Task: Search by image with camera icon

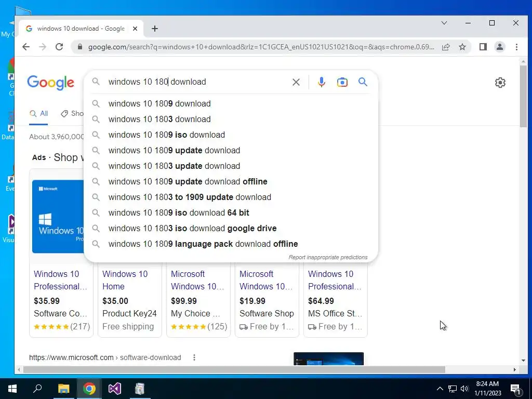Action: click(x=342, y=82)
